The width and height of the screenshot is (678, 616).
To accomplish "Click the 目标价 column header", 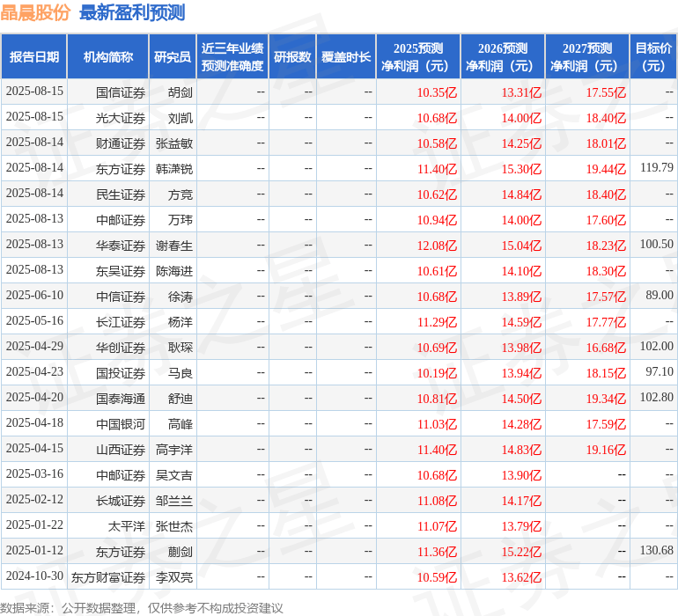I will click(653, 57).
